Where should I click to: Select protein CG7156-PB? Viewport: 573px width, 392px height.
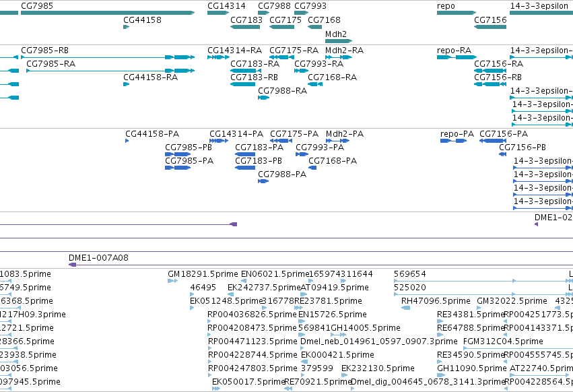coord(503,154)
